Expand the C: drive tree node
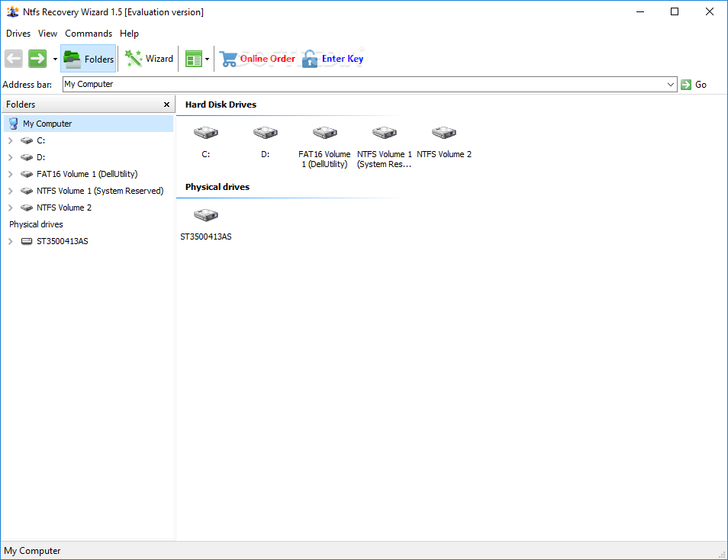The height and width of the screenshot is (560, 728). tap(10, 140)
